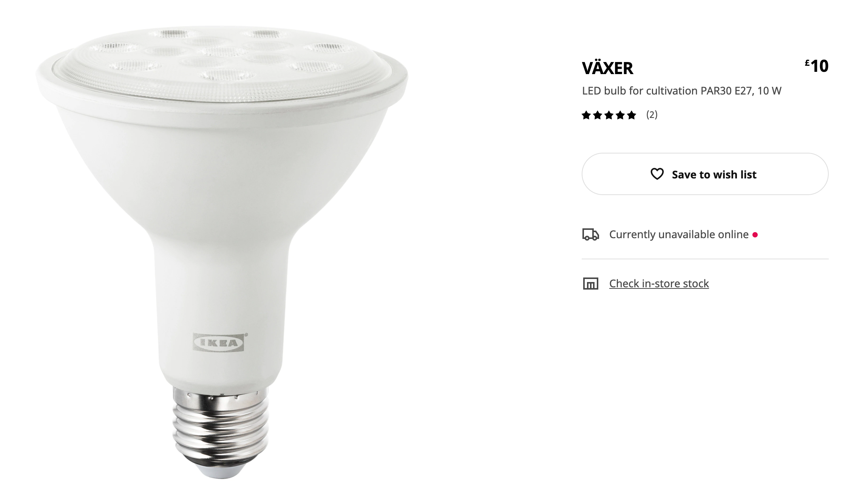Click the five-star rating icons
Image resolution: width=868 pixels, height=496 pixels.
609,115
